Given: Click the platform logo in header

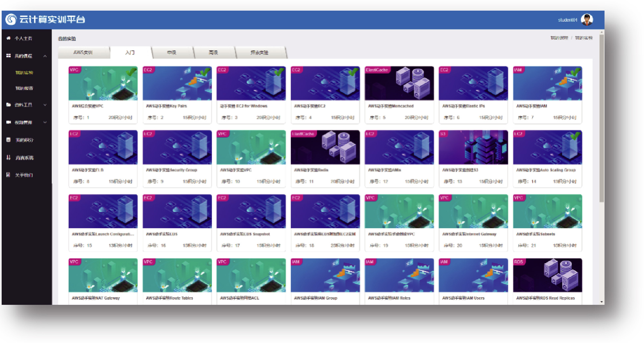Looking at the screenshot, I should click(11, 20).
